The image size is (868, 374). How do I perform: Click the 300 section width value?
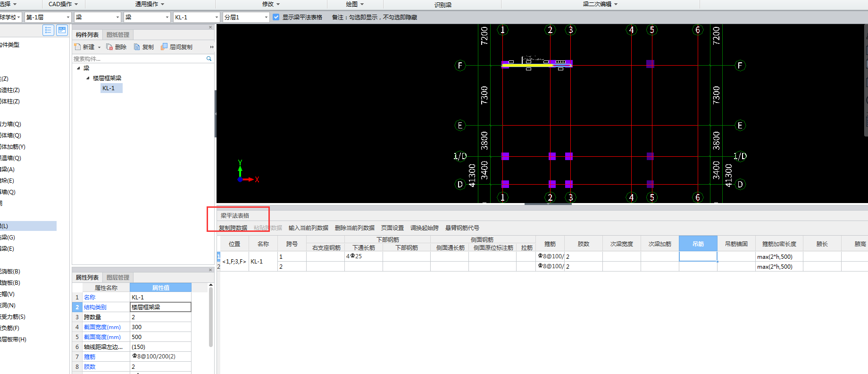click(x=160, y=327)
